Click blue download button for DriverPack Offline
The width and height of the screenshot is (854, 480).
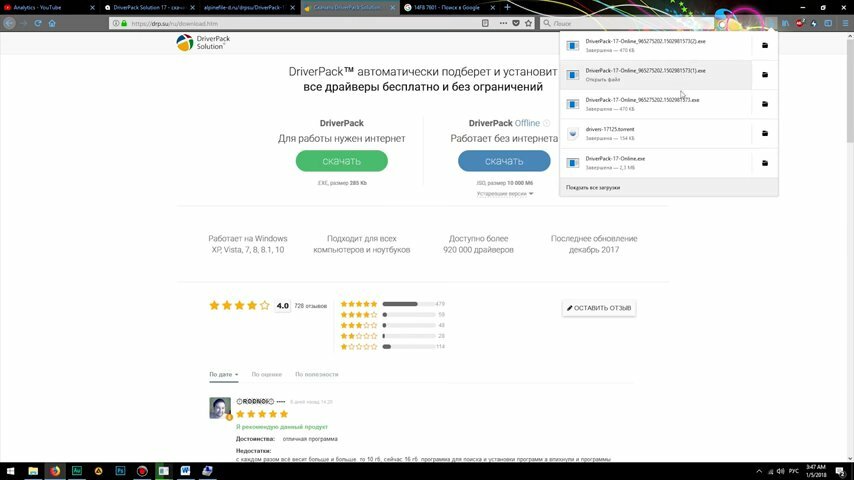click(504, 161)
